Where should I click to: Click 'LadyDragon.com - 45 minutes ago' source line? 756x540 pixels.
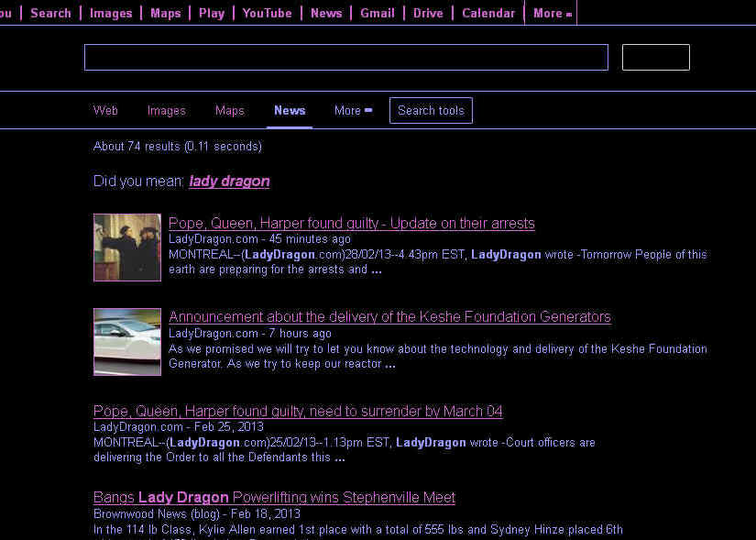260,239
